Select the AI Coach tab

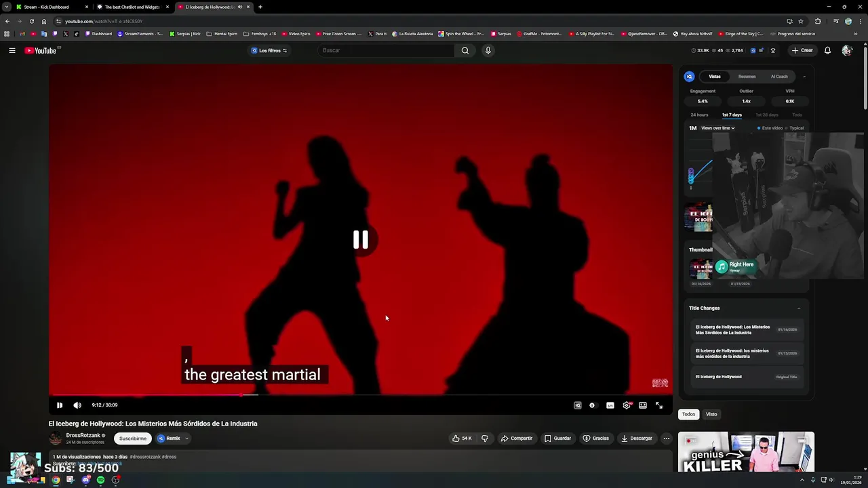click(779, 77)
